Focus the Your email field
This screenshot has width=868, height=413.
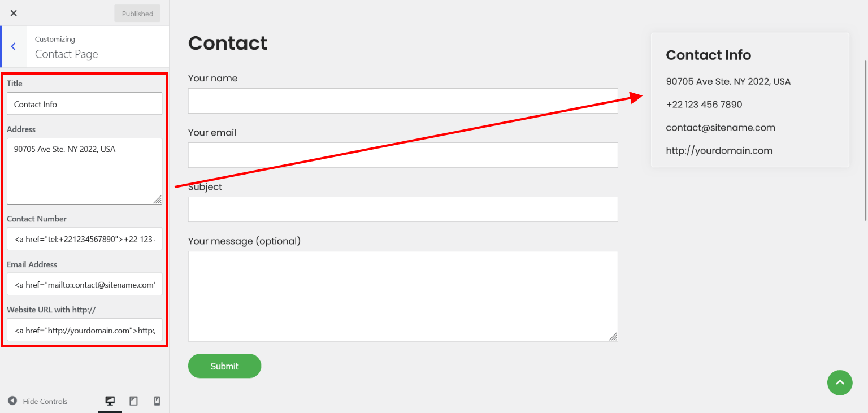[403, 155]
